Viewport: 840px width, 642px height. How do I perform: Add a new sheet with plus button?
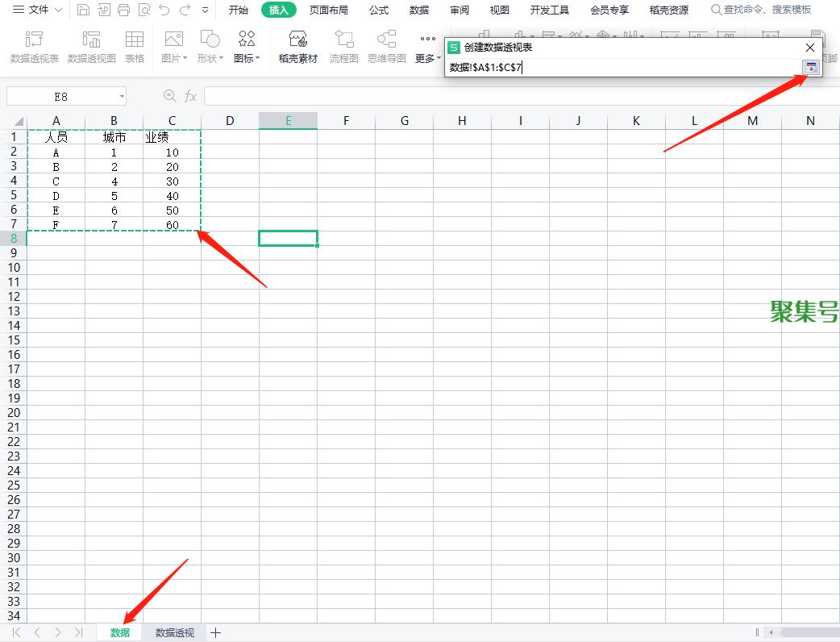pos(215,633)
